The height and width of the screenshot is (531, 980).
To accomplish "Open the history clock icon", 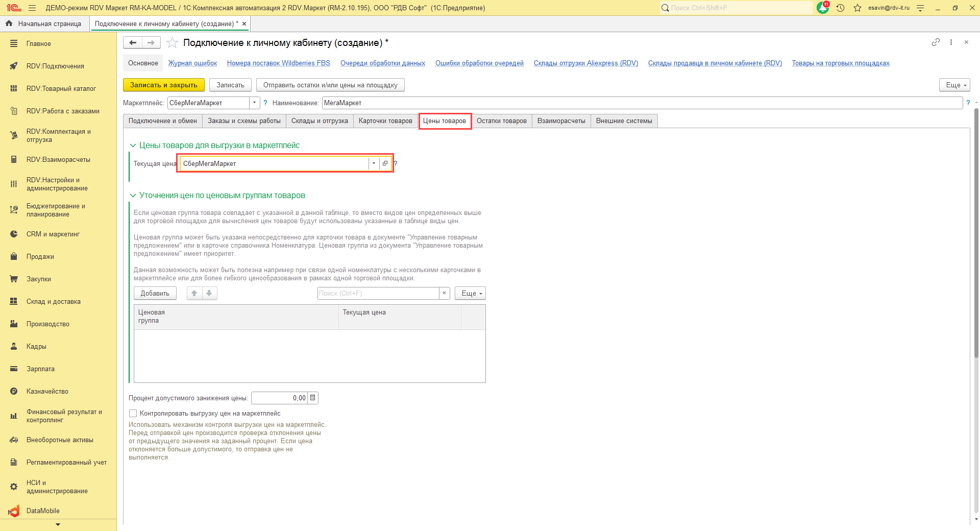I will click(841, 8).
